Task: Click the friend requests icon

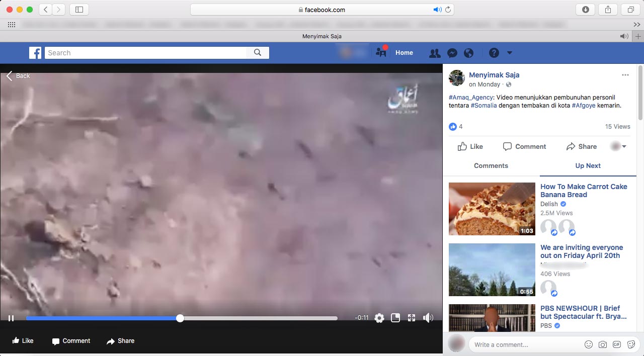Action: pos(435,53)
